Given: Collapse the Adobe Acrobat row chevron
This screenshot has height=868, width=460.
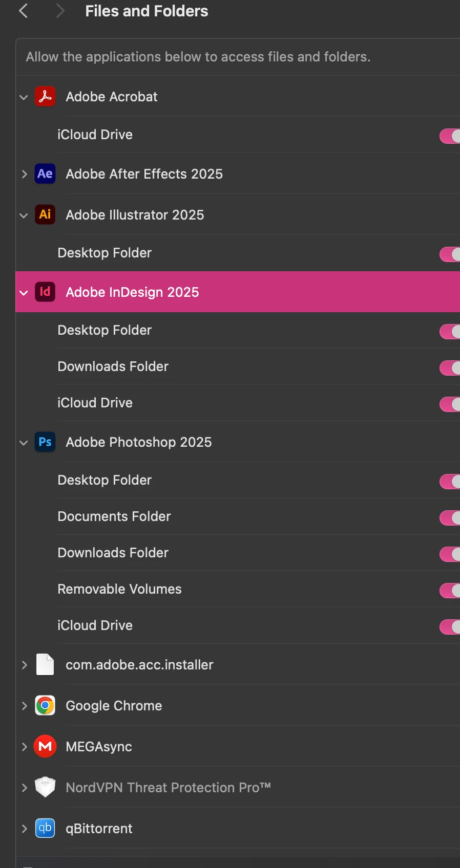Looking at the screenshot, I should [x=24, y=97].
